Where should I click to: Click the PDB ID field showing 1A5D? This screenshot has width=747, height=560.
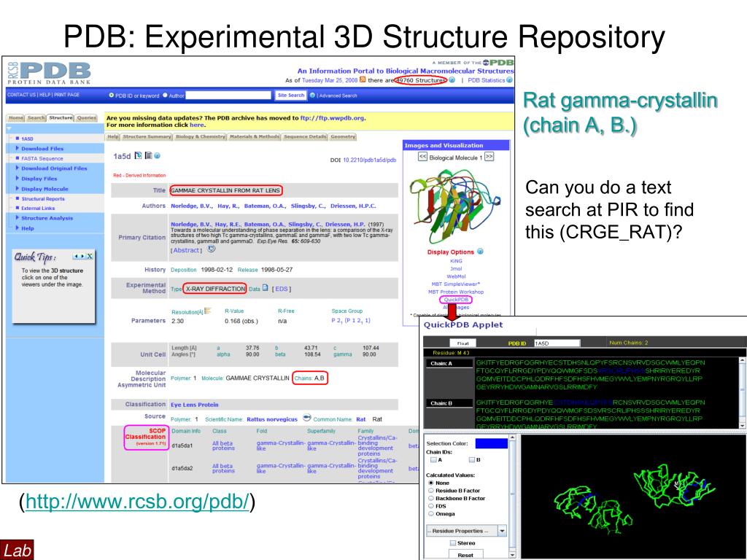click(x=557, y=343)
